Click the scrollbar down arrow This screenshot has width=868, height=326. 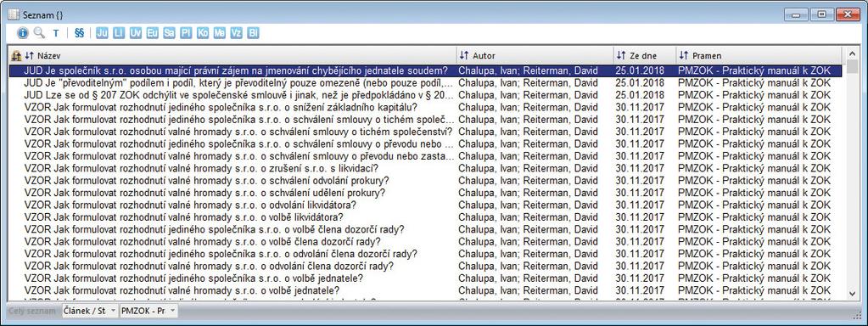[853, 294]
